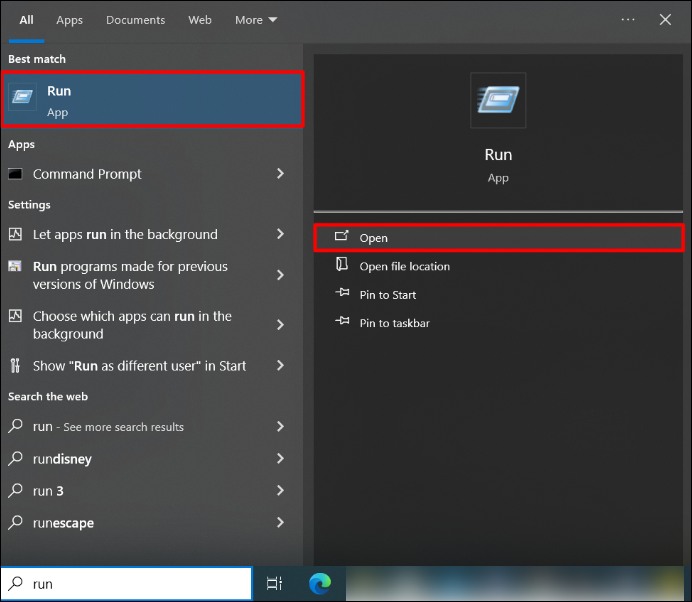Click the Task View taskbar icon
This screenshot has height=602, width=692.
tap(274, 583)
